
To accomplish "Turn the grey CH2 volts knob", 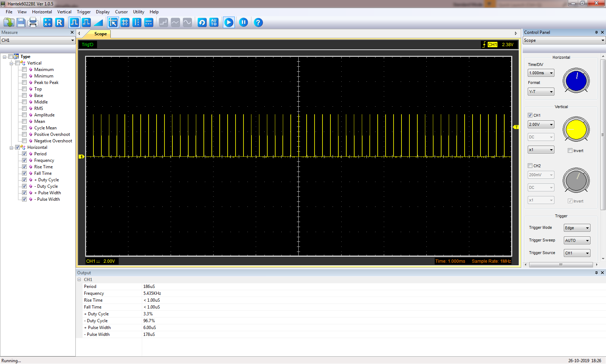I will 576,181.
